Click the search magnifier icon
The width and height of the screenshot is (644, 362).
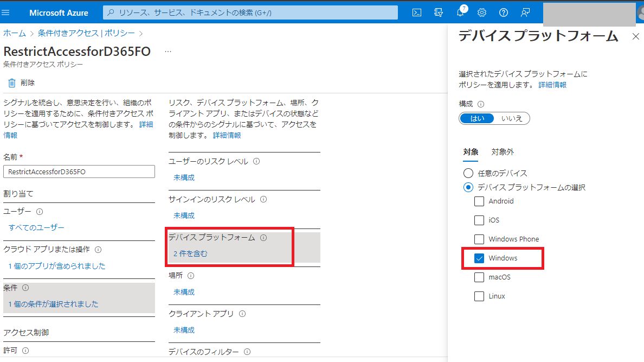111,12
